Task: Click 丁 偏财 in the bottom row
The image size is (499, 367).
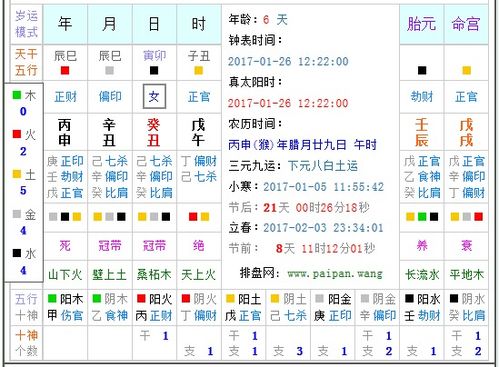Action: pyautogui.click(x=199, y=315)
